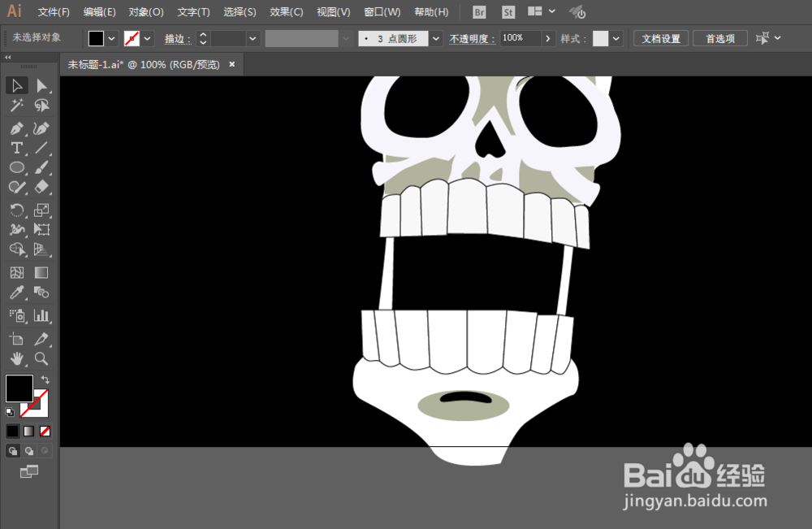Open the 效果(C) menu
Viewport: 812px width, 529px height.
(x=286, y=12)
